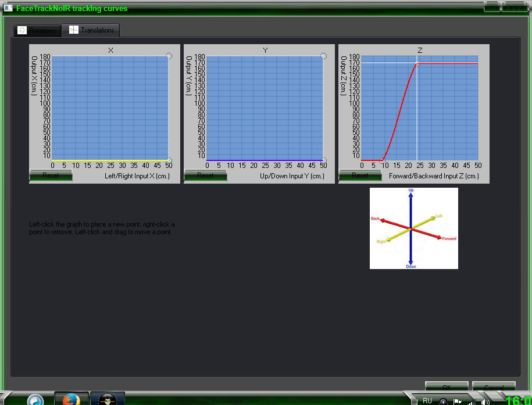Open the volume icon in system tray
532x405 pixels.
[x=486, y=401]
